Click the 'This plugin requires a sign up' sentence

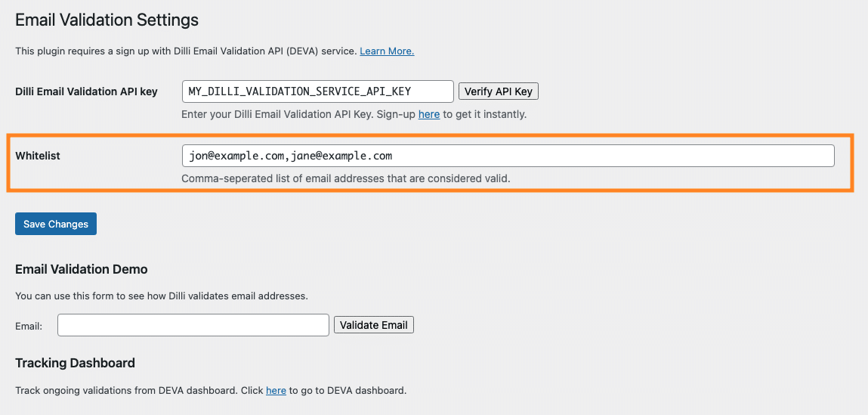point(186,51)
